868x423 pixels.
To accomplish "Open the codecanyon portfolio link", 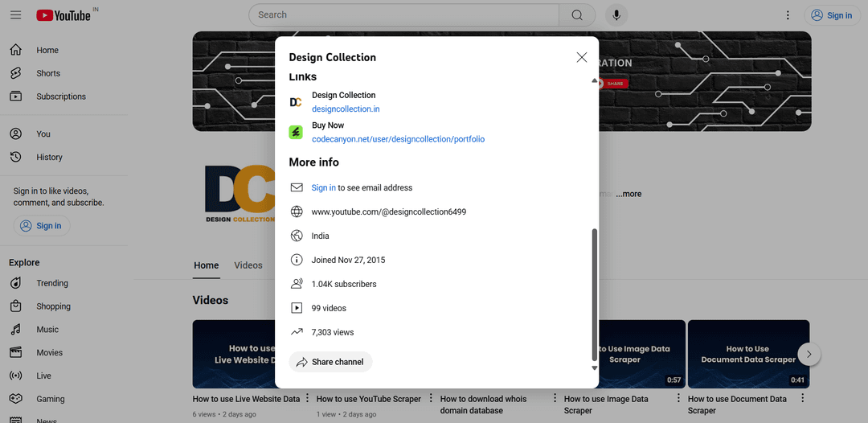I will 398,139.
